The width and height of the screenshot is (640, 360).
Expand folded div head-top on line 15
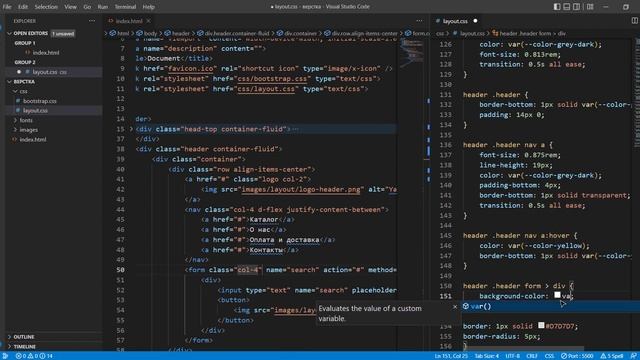click(x=131, y=129)
